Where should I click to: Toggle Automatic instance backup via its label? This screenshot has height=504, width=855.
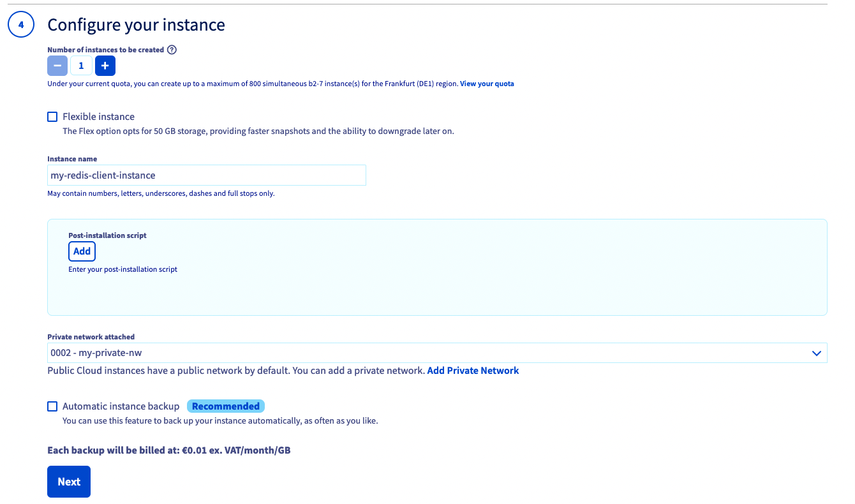coord(121,406)
